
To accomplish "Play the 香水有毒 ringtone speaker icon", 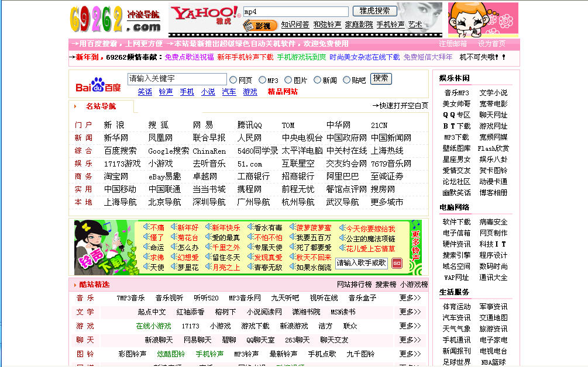I will point(251,227).
